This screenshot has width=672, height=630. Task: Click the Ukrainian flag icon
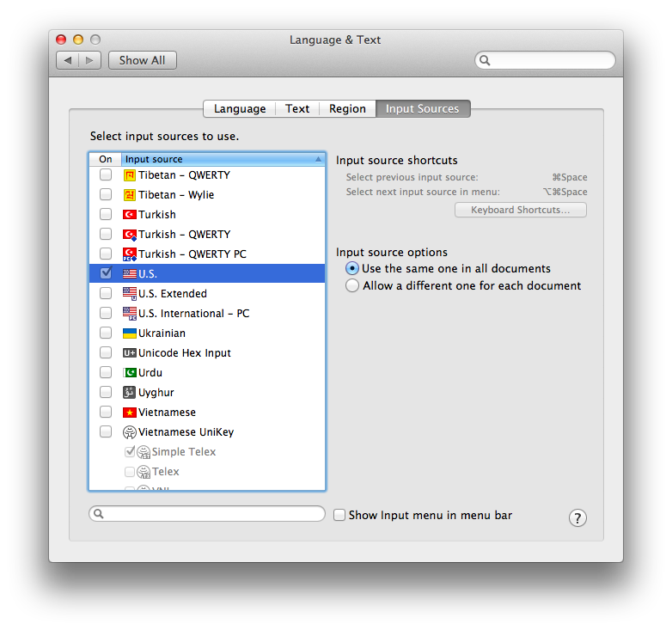tap(130, 333)
